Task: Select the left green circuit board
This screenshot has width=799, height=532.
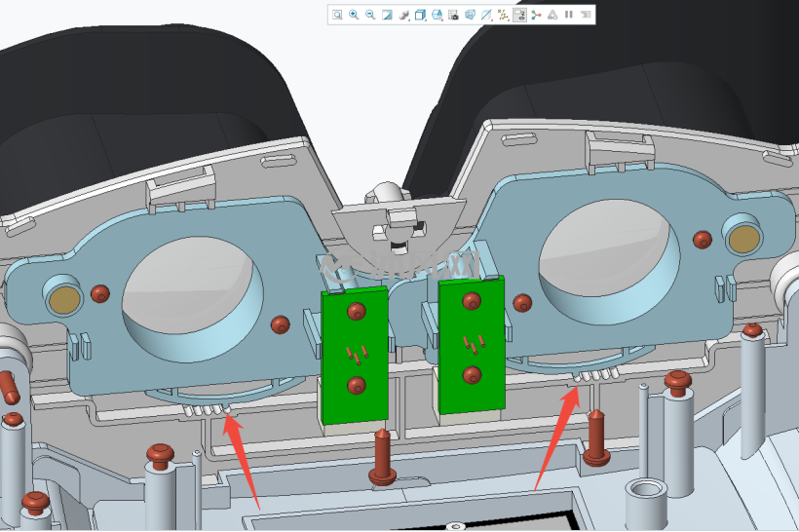Action: (x=354, y=356)
